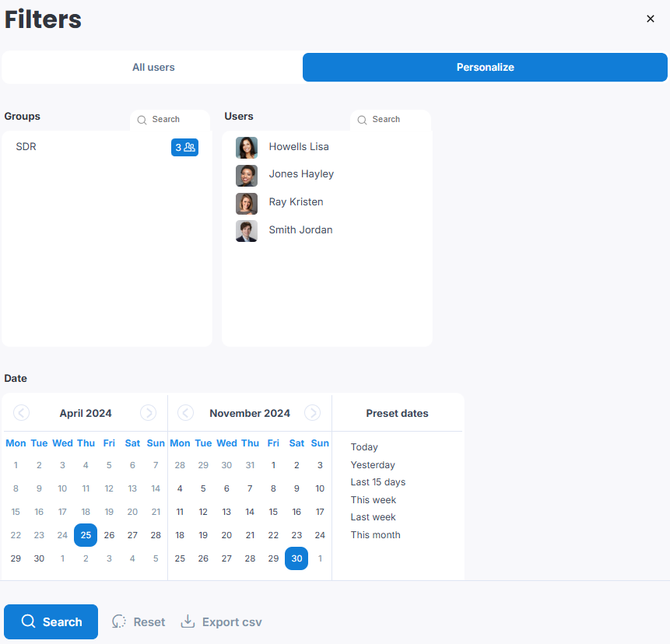
Task: Pick April 10 in the calendar
Action: [x=62, y=488]
